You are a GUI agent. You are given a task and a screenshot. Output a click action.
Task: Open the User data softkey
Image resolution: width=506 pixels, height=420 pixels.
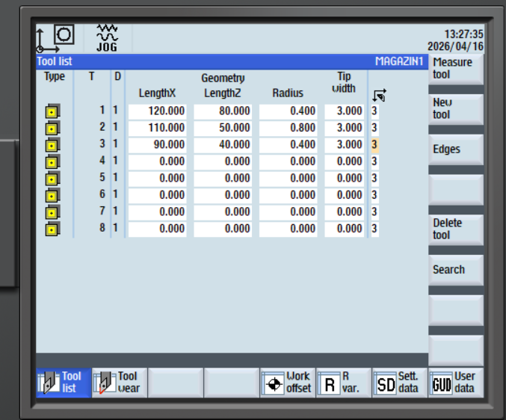455,383
